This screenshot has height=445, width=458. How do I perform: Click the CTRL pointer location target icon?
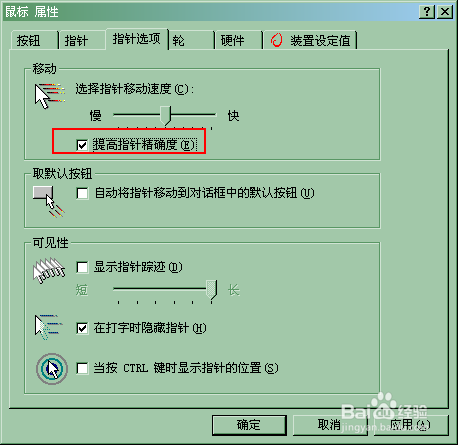52,369
